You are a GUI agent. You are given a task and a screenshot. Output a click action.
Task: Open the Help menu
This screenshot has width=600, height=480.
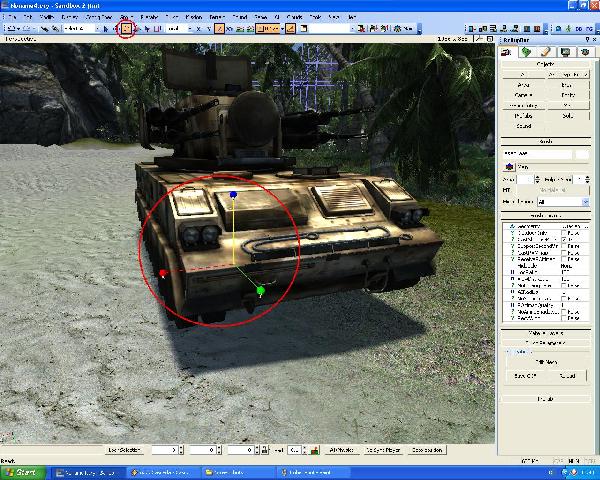click(x=352, y=17)
